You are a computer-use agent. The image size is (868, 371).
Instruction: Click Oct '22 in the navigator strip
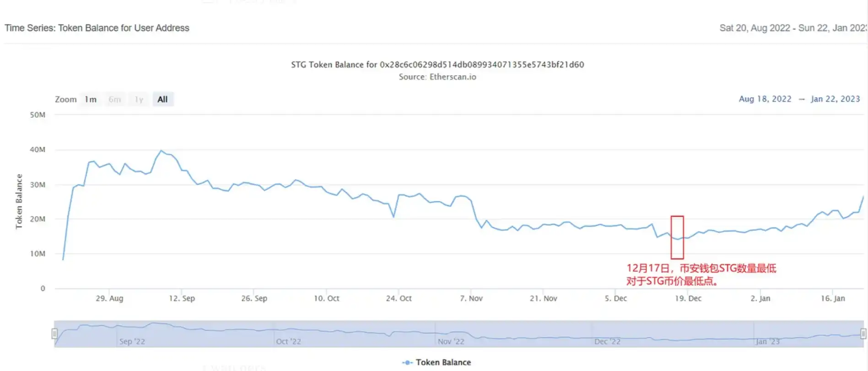(x=288, y=341)
